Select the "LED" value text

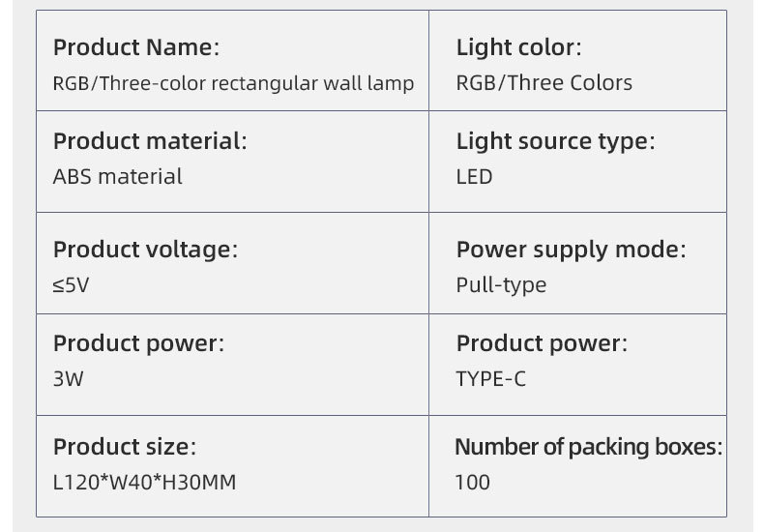point(474,177)
